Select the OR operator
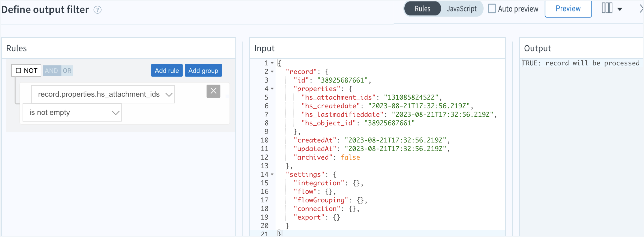 click(67, 71)
